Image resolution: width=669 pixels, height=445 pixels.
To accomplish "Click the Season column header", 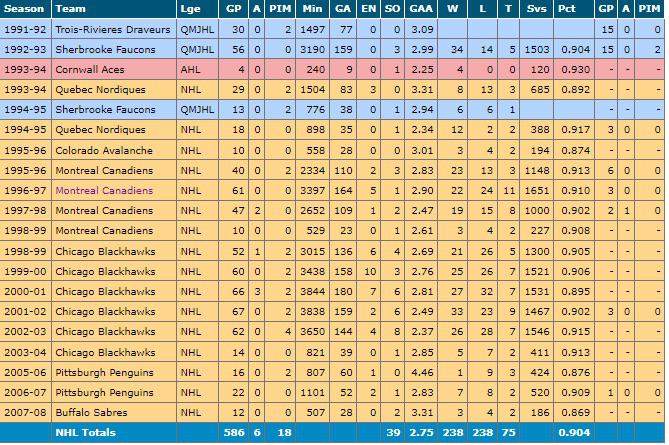I will (x=22, y=10).
